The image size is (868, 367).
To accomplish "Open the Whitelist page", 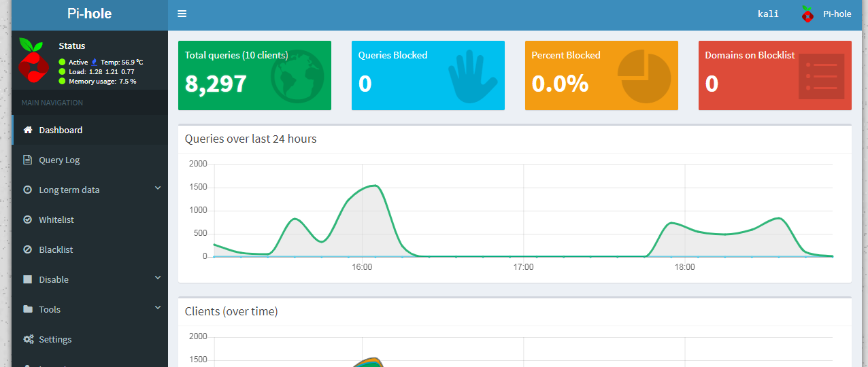I will pos(90,220).
